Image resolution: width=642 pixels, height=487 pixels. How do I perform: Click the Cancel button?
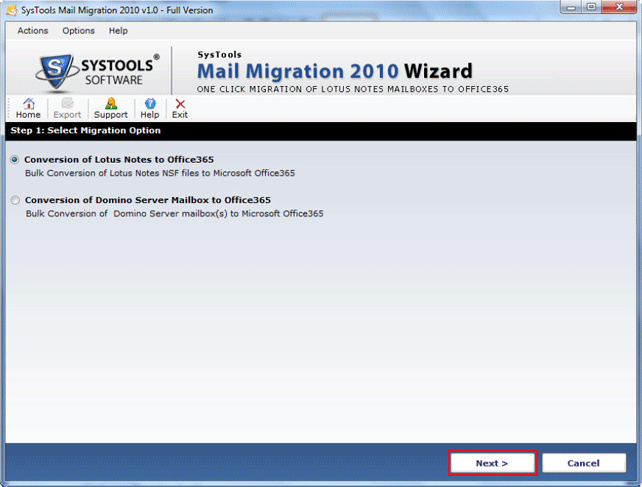tap(583, 463)
